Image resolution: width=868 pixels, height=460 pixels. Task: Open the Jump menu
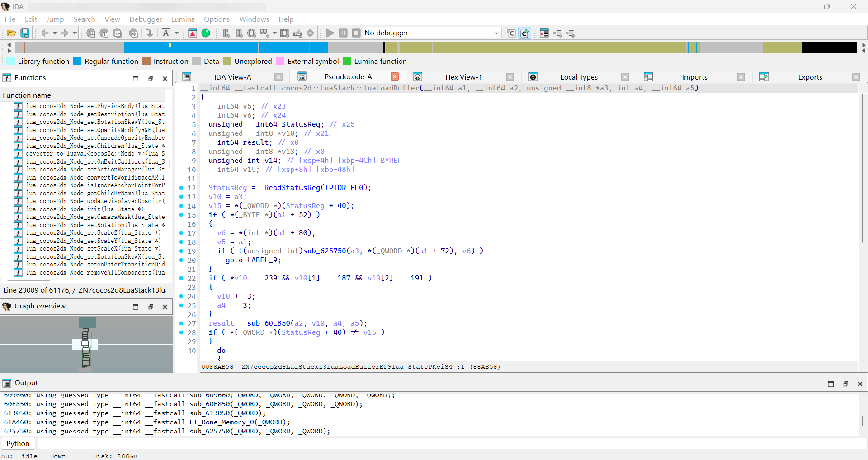click(55, 19)
